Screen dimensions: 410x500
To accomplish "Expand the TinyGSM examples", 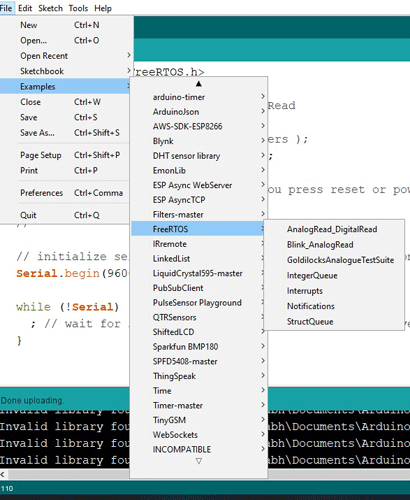I will tap(199, 420).
